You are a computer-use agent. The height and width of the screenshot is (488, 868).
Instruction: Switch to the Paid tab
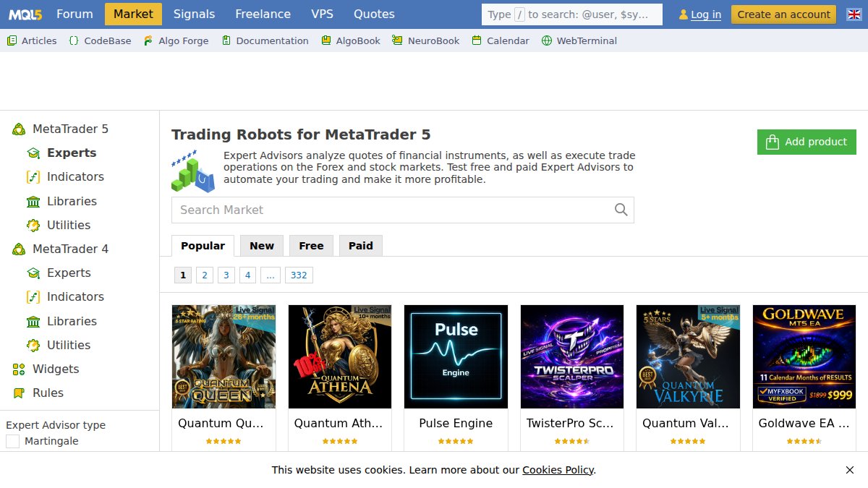361,246
